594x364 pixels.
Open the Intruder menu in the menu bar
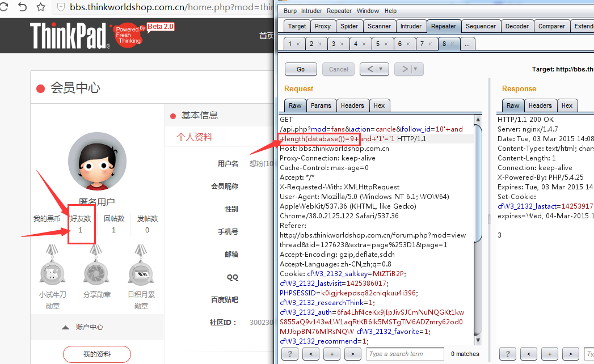(312, 11)
